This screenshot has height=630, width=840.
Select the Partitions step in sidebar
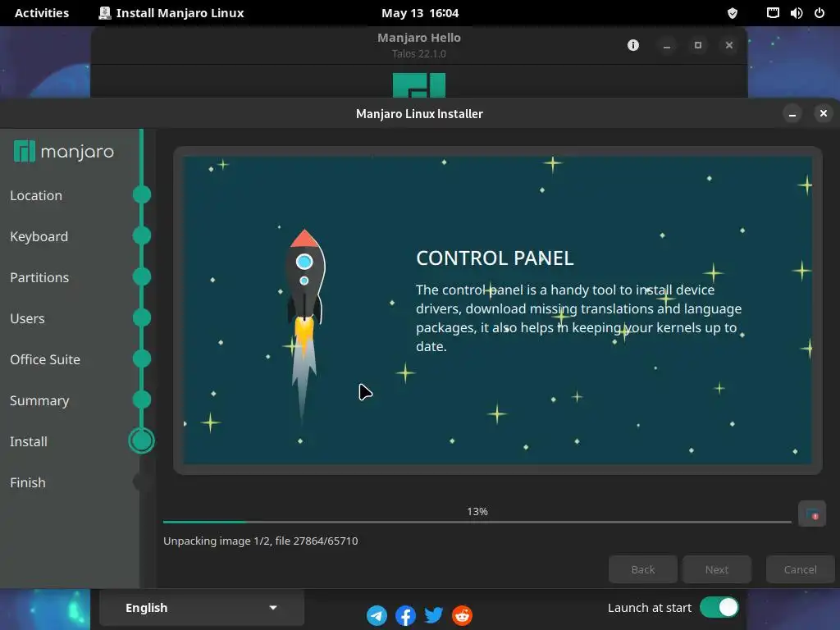39,277
